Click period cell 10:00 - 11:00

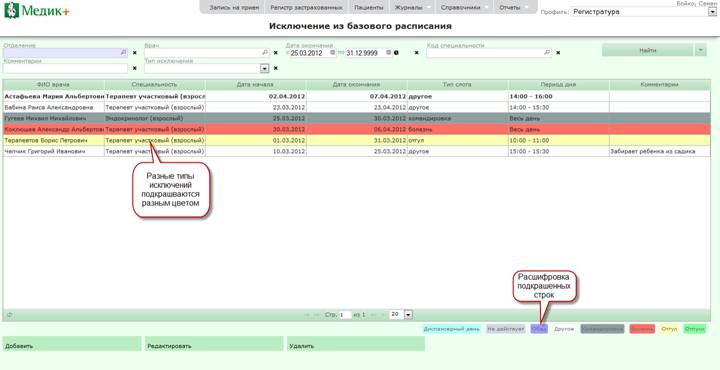559,140
